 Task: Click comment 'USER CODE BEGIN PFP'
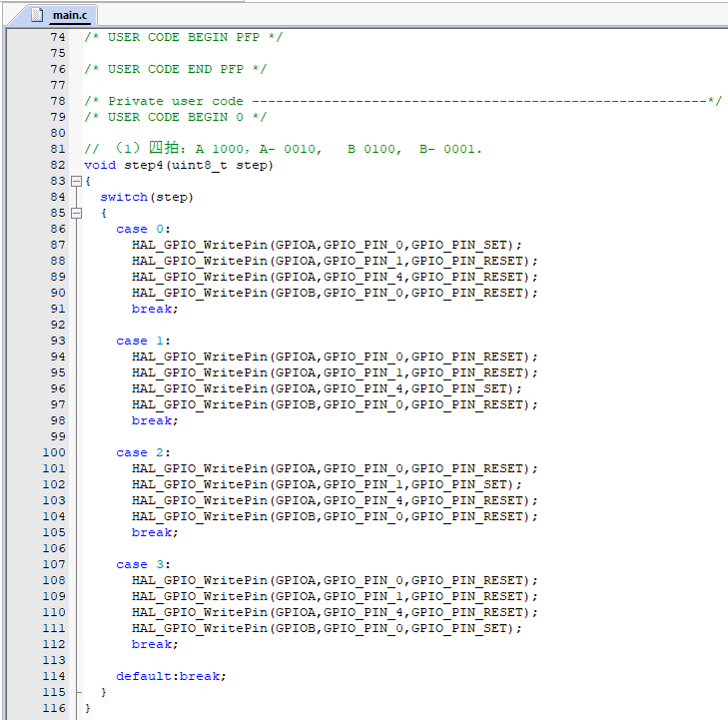pos(184,37)
